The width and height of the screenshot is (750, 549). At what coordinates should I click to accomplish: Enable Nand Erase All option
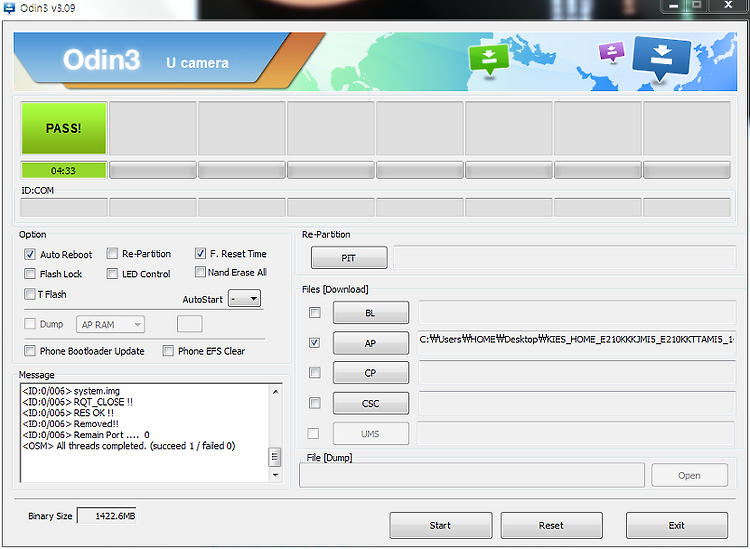point(200,272)
